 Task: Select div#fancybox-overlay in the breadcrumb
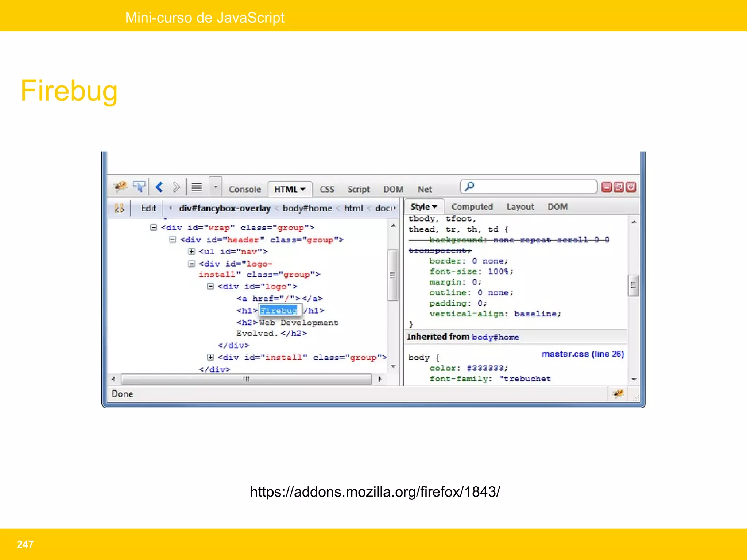[225, 208]
